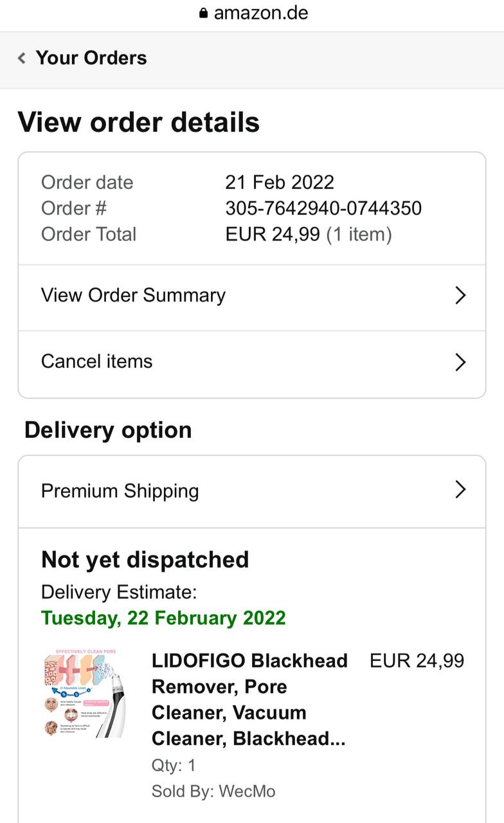Click the Qty: 1 text

pyautogui.click(x=174, y=765)
